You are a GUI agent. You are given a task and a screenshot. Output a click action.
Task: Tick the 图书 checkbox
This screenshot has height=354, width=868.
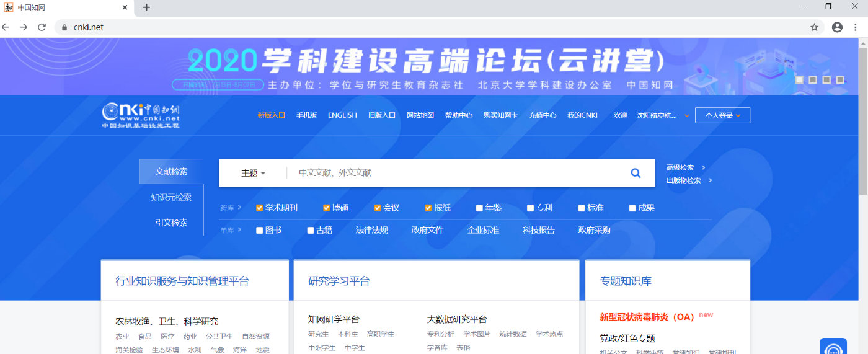click(x=260, y=231)
